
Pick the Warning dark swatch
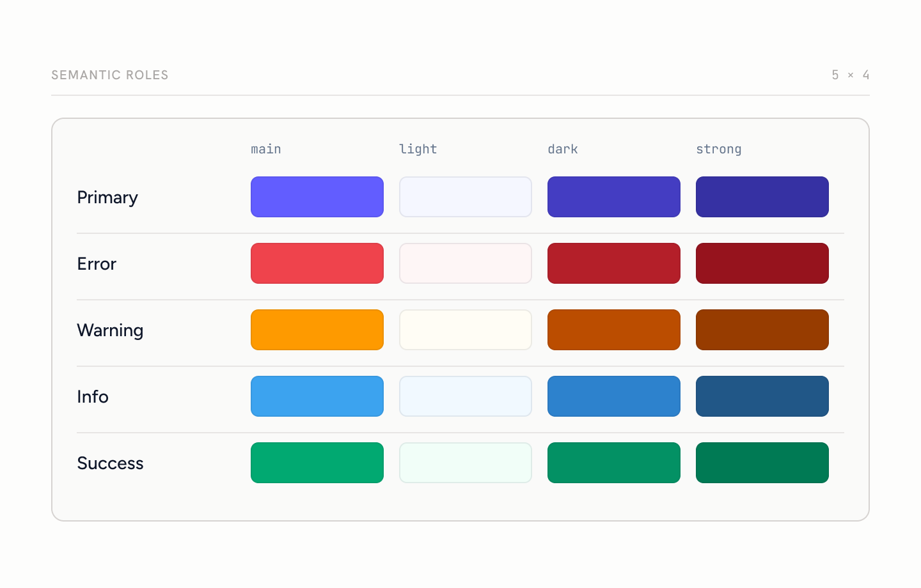[614, 330]
